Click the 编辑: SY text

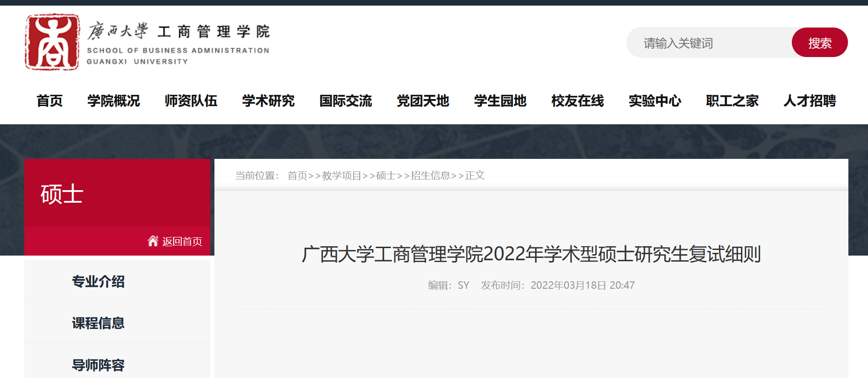(x=448, y=285)
